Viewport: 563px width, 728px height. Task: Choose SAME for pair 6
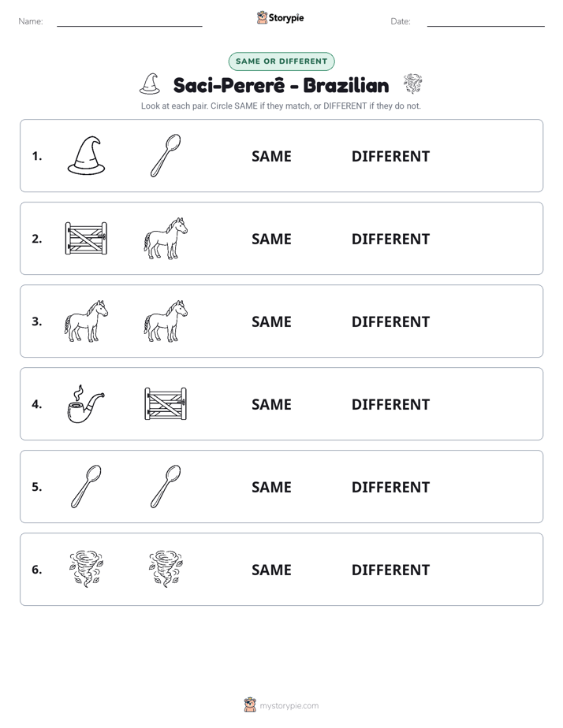[x=271, y=569]
